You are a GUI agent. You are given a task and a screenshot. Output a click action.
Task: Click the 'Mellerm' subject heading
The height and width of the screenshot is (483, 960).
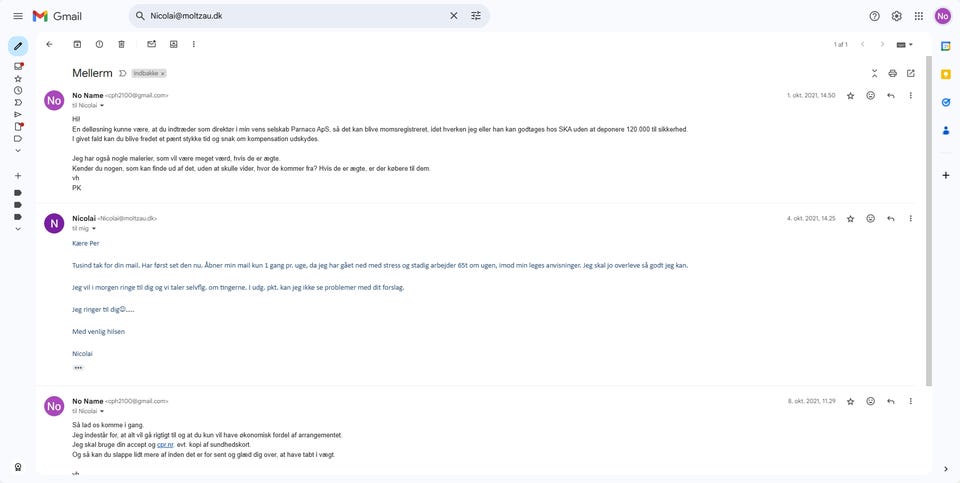(x=92, y=73)
